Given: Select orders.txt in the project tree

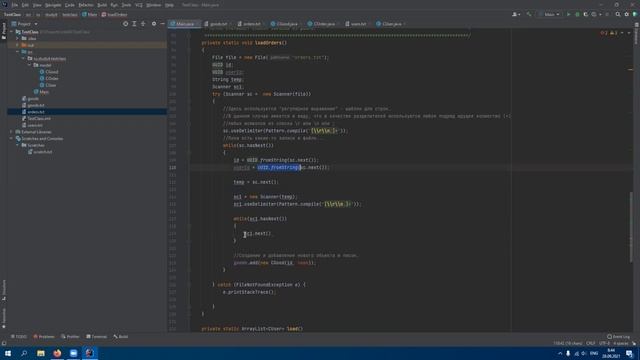Looking at the screenshot, I should (36, 112).
